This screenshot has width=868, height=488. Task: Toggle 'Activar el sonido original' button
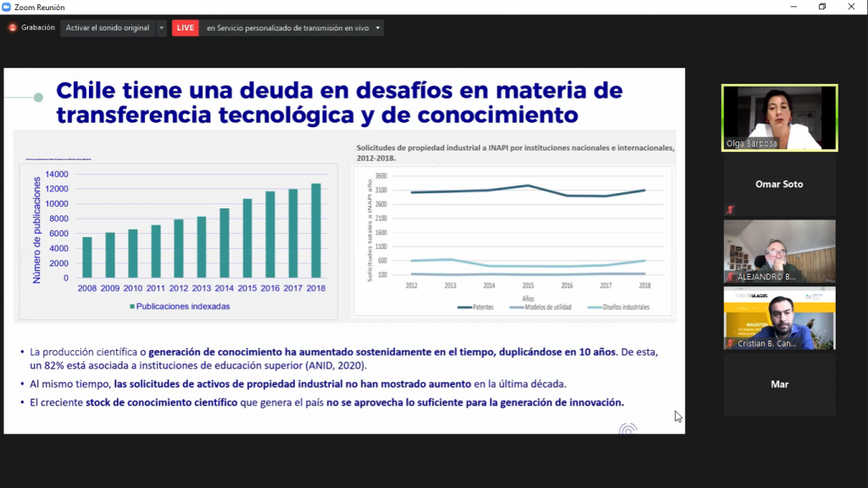pyautogui.click(x=107, y=28)
